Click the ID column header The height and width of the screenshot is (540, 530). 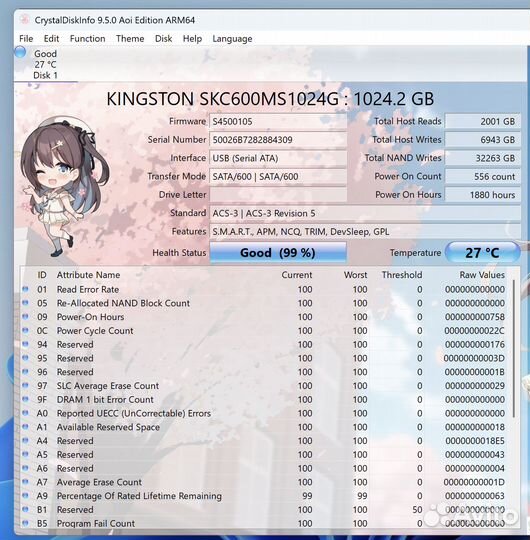[x=42, y=275]
